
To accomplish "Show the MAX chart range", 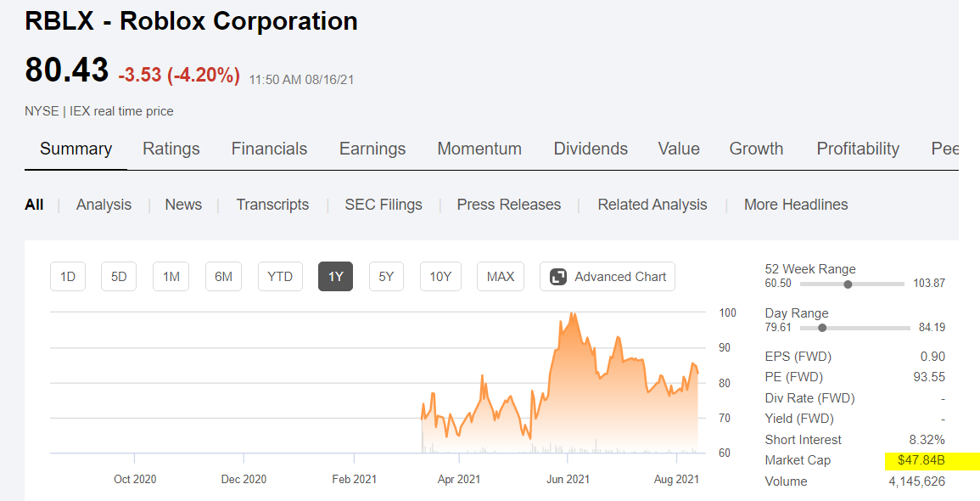I will click(x=501, y=277).
